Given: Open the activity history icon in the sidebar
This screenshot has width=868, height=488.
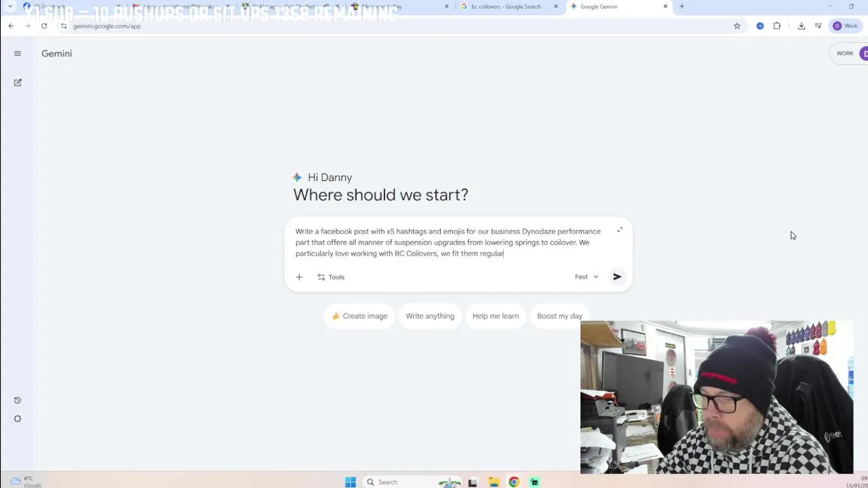Looking at the screenshot, I should tap(18, 400).
